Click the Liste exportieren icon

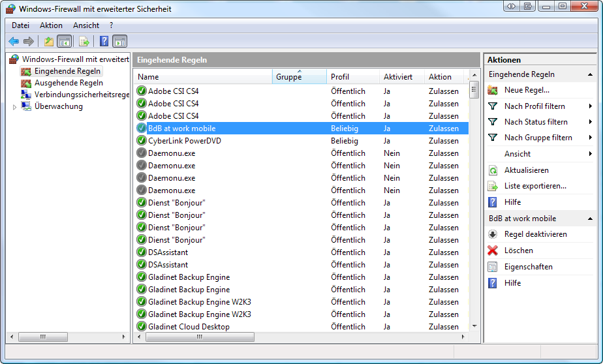pyautogui.click(x=493, y=186)
